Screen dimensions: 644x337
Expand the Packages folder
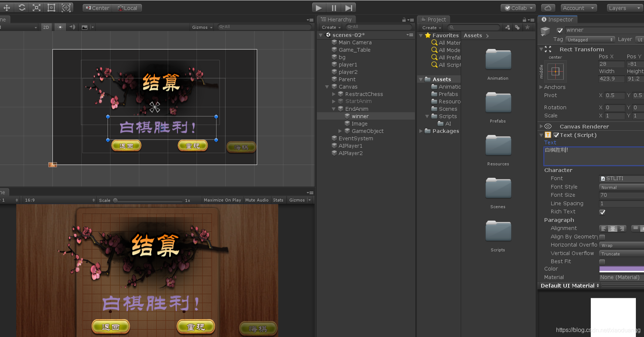421,131
